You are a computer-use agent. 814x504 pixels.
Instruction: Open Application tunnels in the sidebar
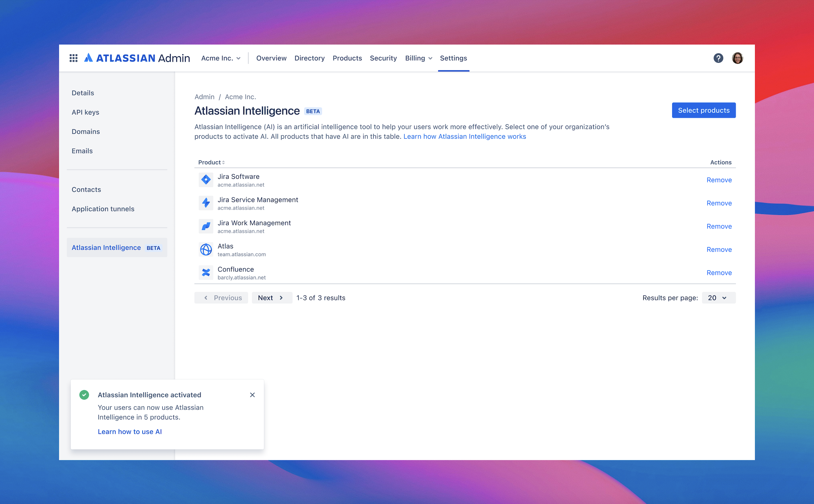click(x=103, y=209)
